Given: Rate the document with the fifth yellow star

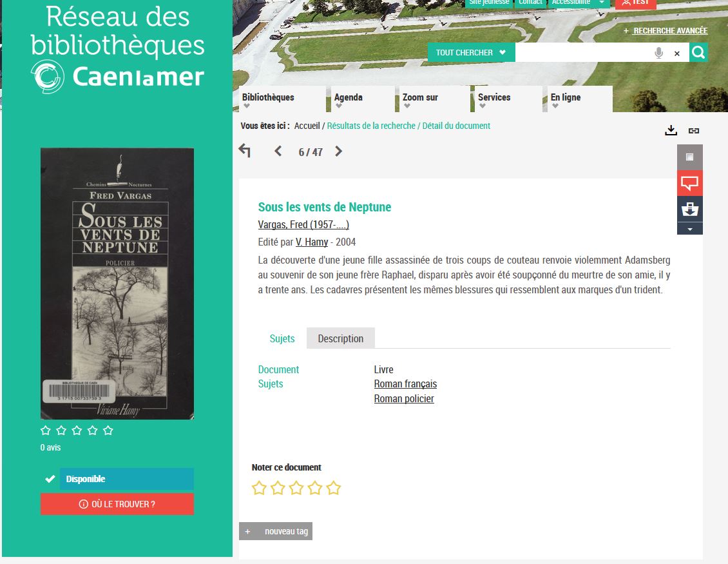Looking at the screenshot, I should [333, 488].
